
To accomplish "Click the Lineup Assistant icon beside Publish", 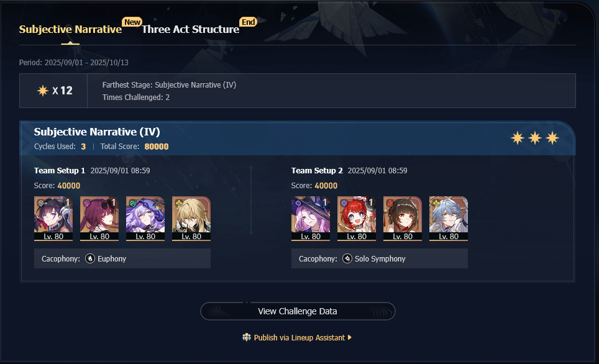I will [247, 337].
